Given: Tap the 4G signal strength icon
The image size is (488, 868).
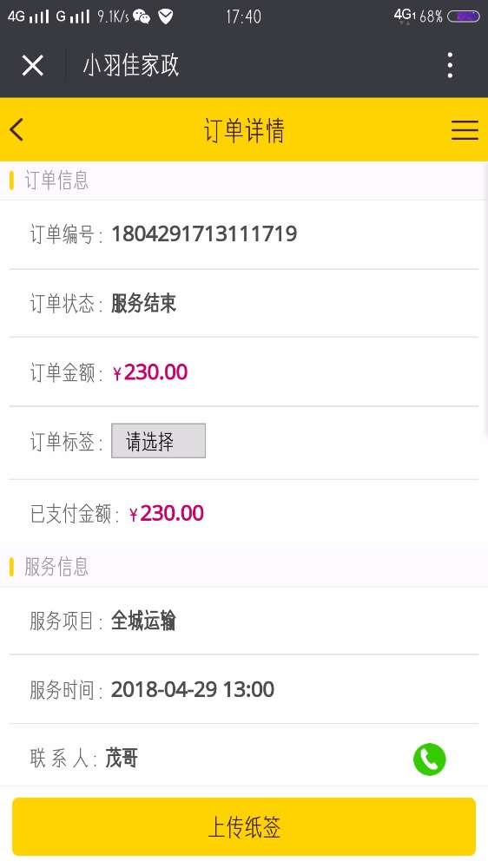Looking at the screenshot, I should [29, 16].
